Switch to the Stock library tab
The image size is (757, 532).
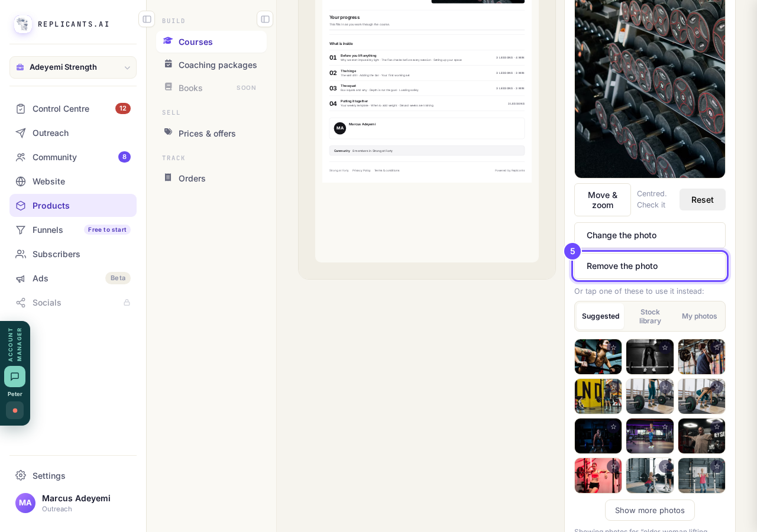click(650, 316)
